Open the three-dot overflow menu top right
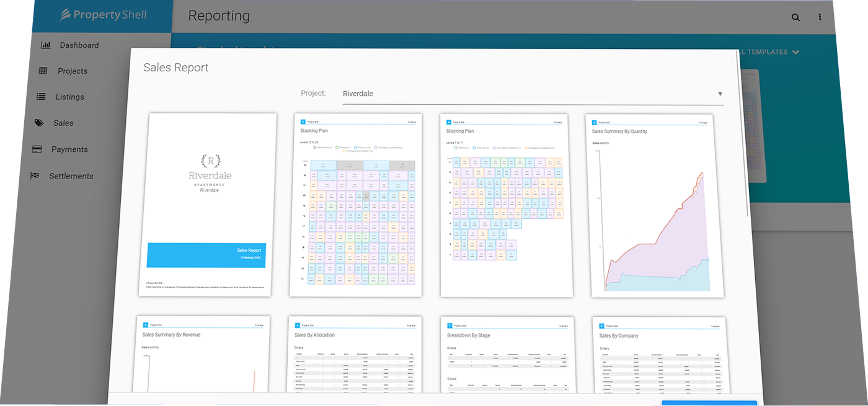 point(820,17)
